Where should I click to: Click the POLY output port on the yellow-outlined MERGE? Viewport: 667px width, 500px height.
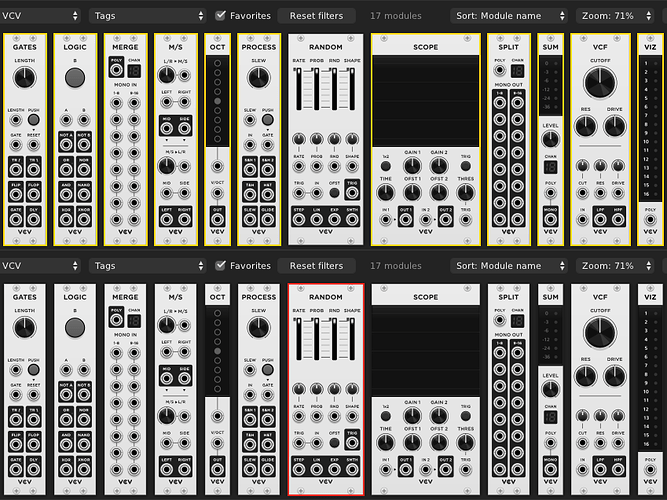pyautogui.click(x=117, y=70)
